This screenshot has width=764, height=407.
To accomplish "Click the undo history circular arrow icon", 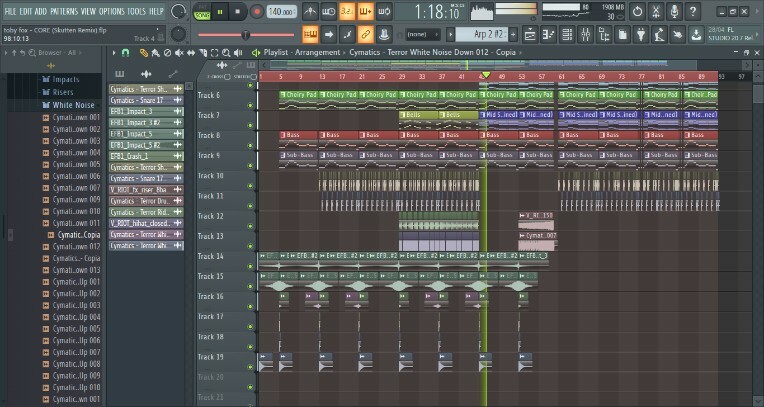I will [x=637, y=12].
